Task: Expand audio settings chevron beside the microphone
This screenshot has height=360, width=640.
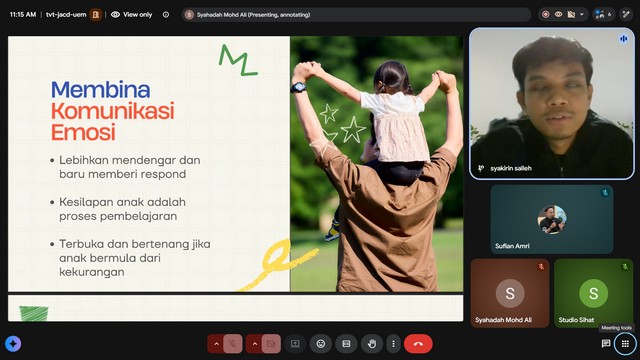Action: (216, 344)
